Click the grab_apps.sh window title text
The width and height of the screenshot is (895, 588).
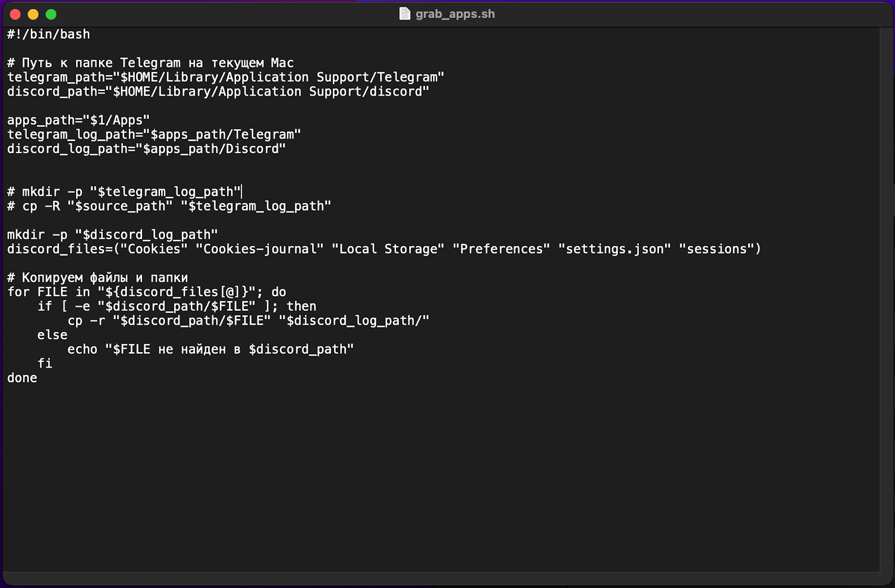pyautogui.click(x=455, y=14)
